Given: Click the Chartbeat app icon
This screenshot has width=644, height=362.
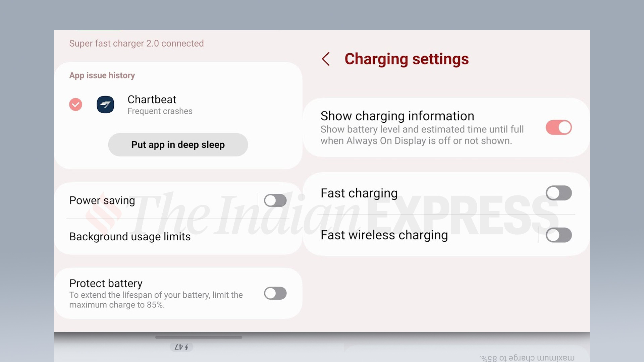Looking at the screenshot, I should coord(105,104).
